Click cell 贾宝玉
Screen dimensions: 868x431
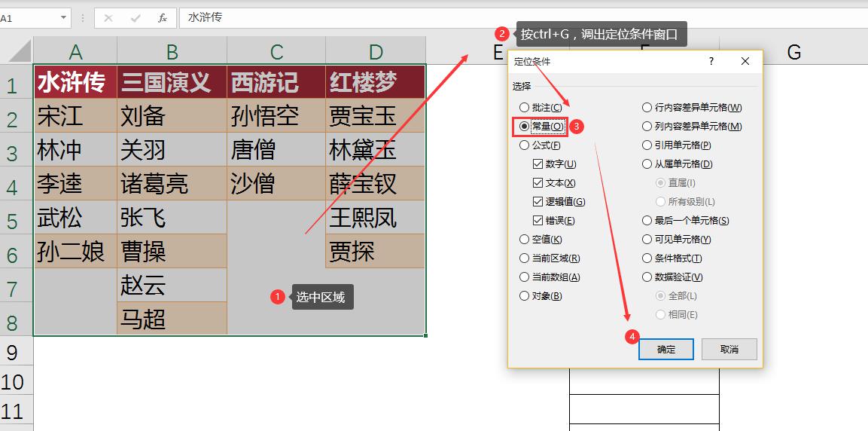[x=376, y=116]
